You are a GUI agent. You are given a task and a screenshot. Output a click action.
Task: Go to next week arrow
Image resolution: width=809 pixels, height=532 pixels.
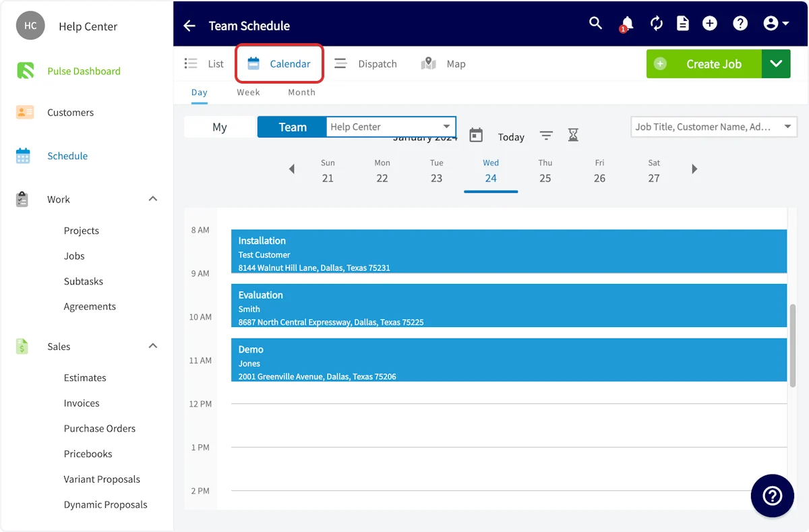coord(694,169)
